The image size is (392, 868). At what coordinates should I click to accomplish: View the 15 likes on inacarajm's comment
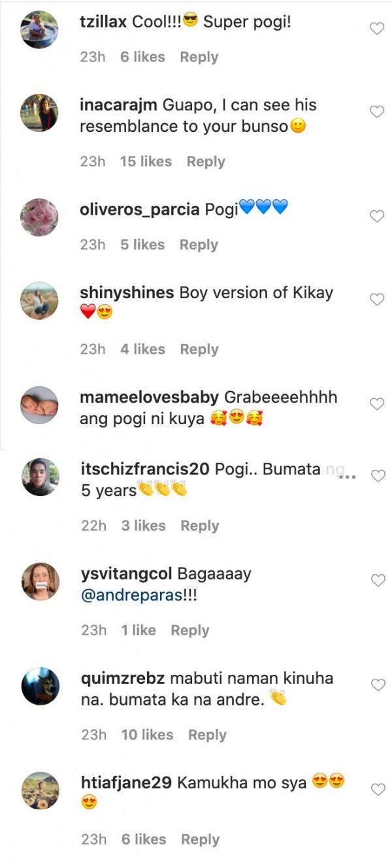pos(145,161)
